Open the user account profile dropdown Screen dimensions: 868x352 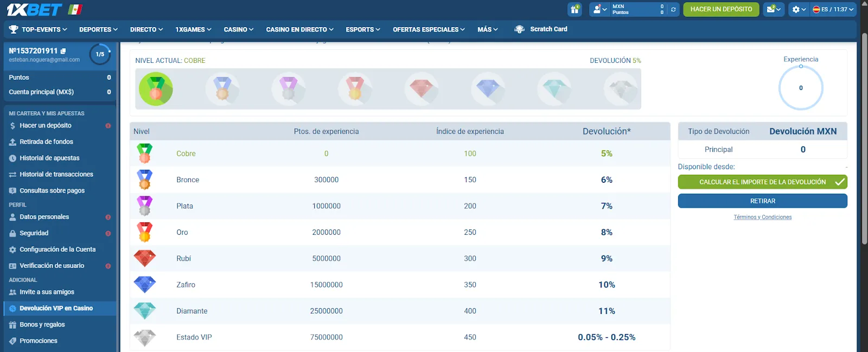pyautogui.click(x=599, y=9)
